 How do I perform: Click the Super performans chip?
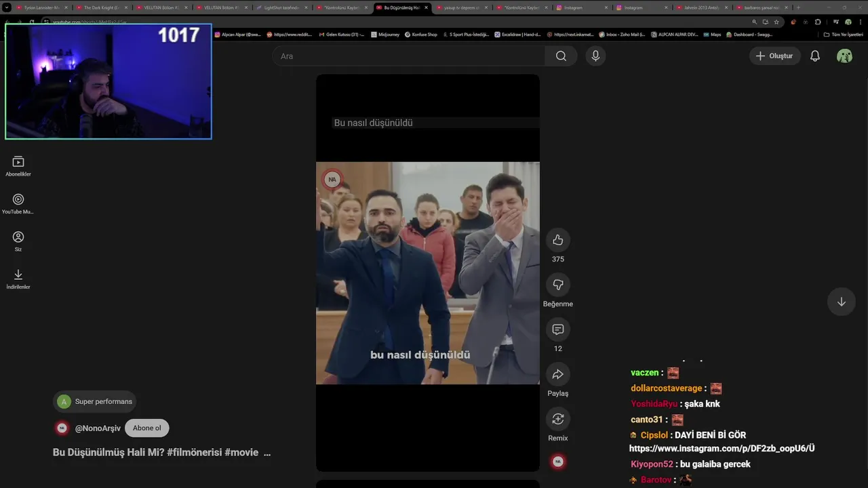click(x=95, y=402)
